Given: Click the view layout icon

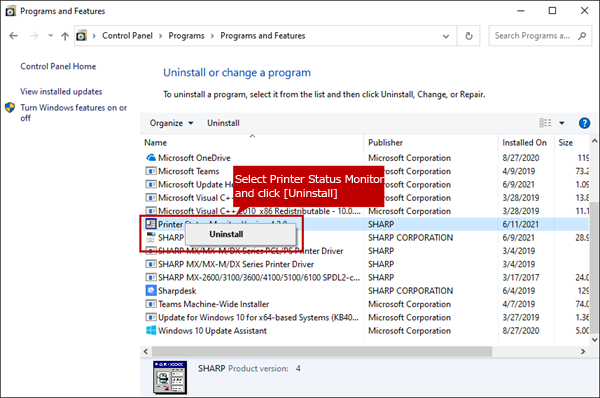Looking at the screenshot, I should [x=545, y=123].
